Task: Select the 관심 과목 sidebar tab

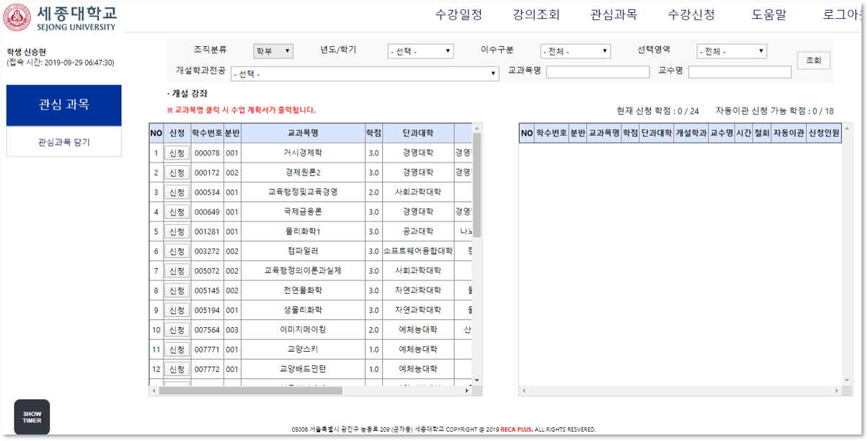Action: pyautogui.click(x=64, y=105)
